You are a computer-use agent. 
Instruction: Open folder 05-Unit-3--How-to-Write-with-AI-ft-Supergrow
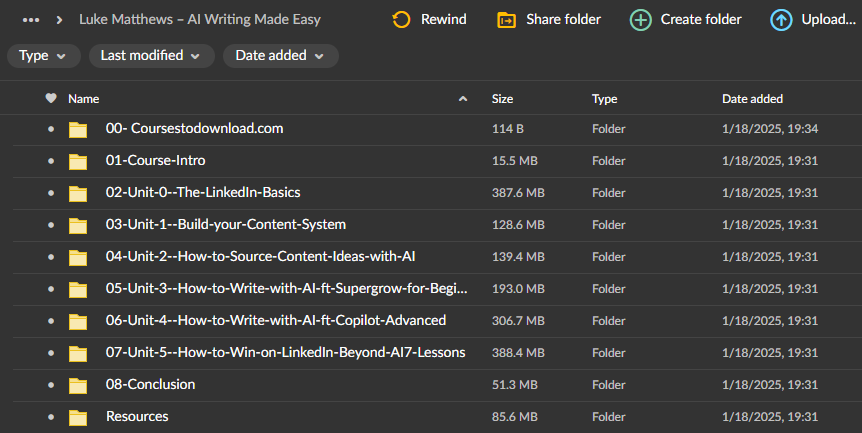click(x=286, y=288)
